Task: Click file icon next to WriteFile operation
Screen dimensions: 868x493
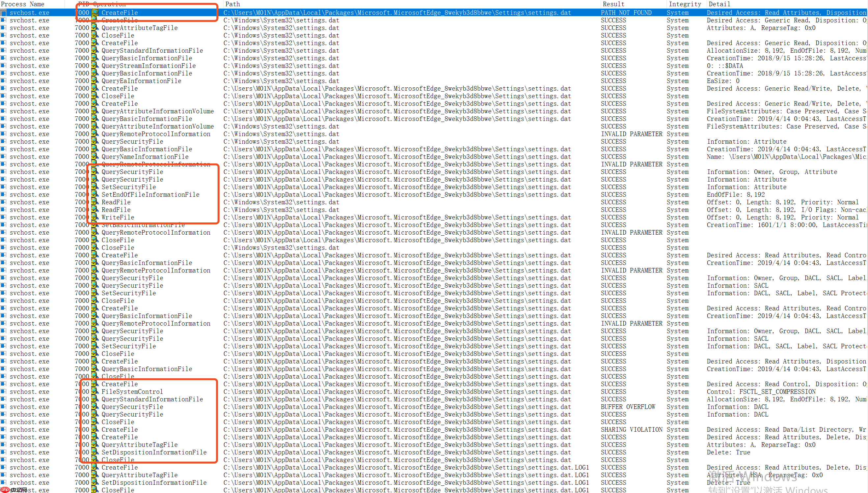Action: coord(95,217)
